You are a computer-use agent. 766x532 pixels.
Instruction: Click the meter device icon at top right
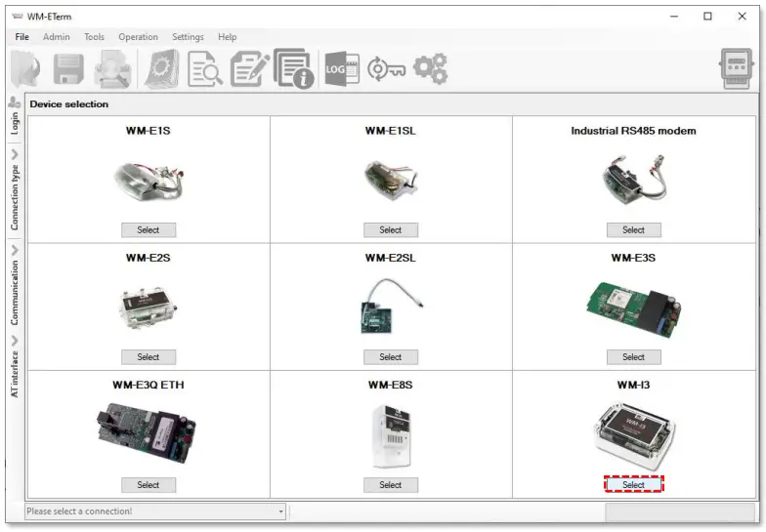pos(737,68)
